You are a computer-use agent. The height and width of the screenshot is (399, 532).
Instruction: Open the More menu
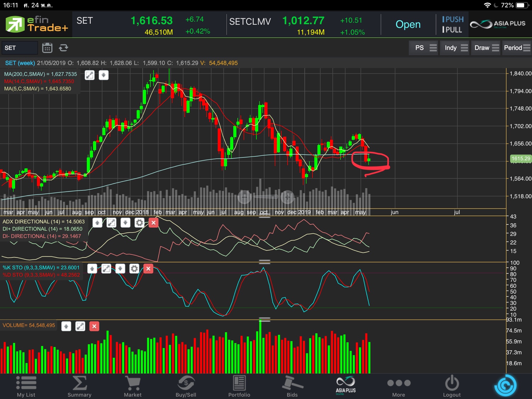[399, 386]
